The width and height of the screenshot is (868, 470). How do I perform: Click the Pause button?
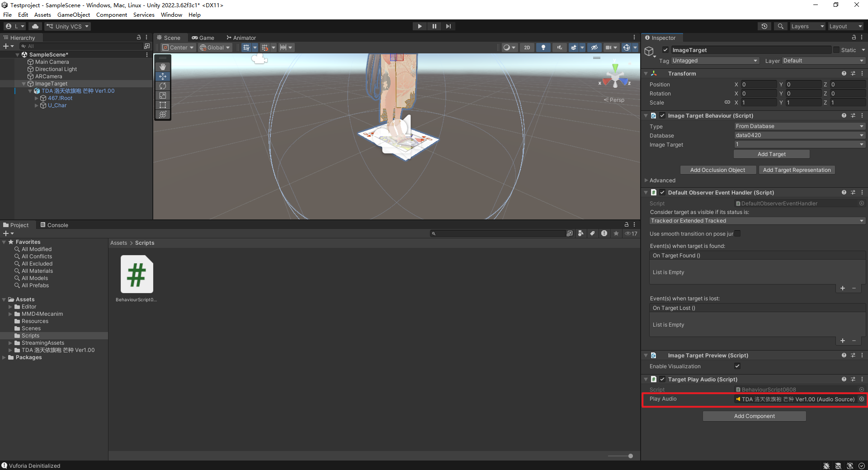[434, 26]
